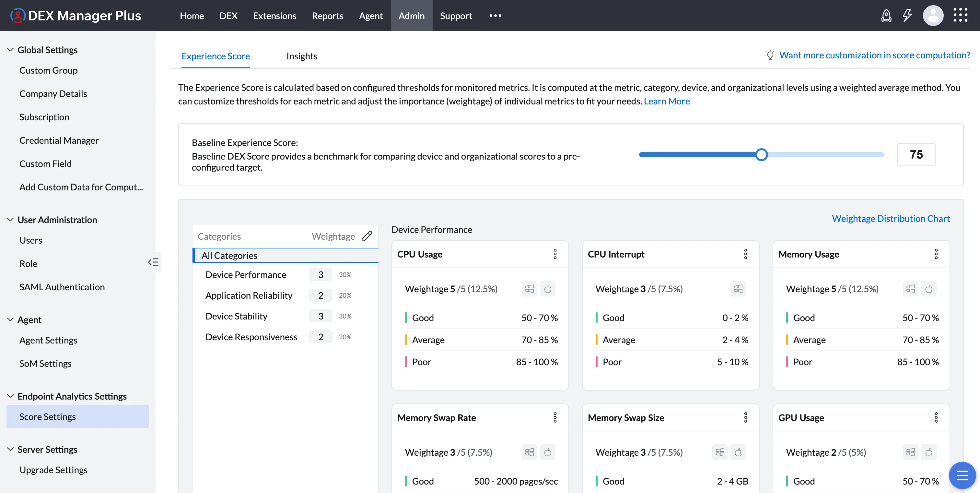Adjust the Baseline Experience Score slider handle
This screenshot has width=980, height=493.
click(762, 155)
